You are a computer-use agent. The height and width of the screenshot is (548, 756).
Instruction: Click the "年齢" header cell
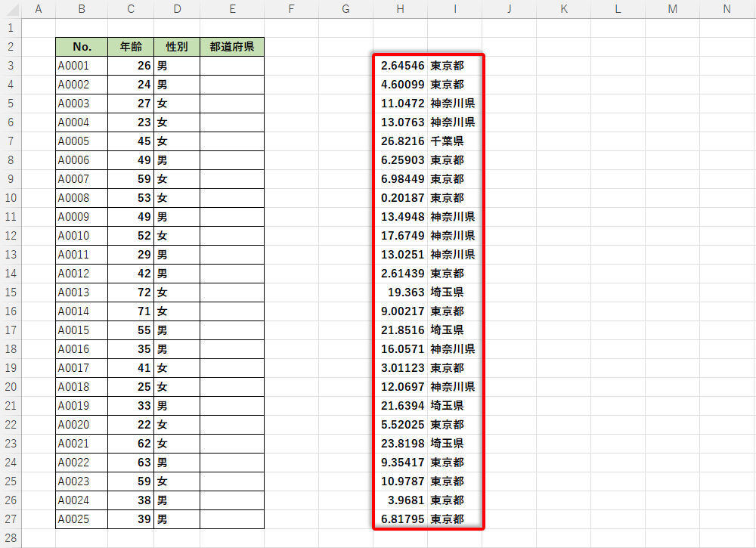tap(131, 47)
